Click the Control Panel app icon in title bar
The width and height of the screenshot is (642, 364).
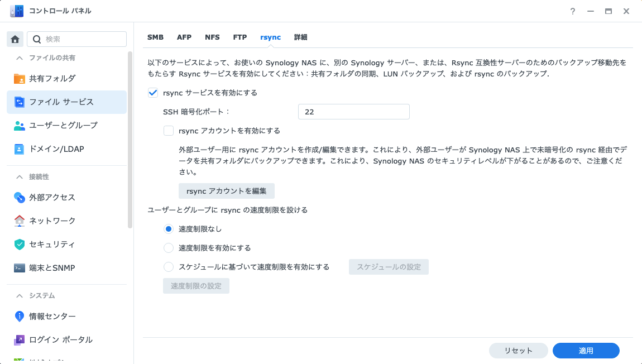click(16, 11)
